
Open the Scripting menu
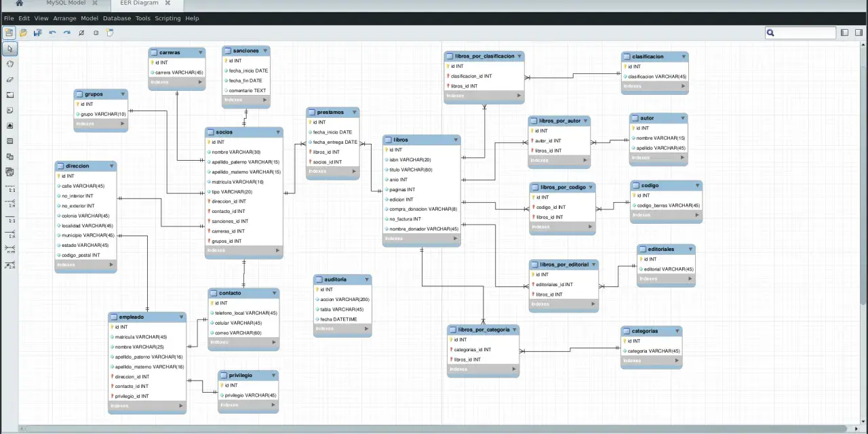(167, 18)
